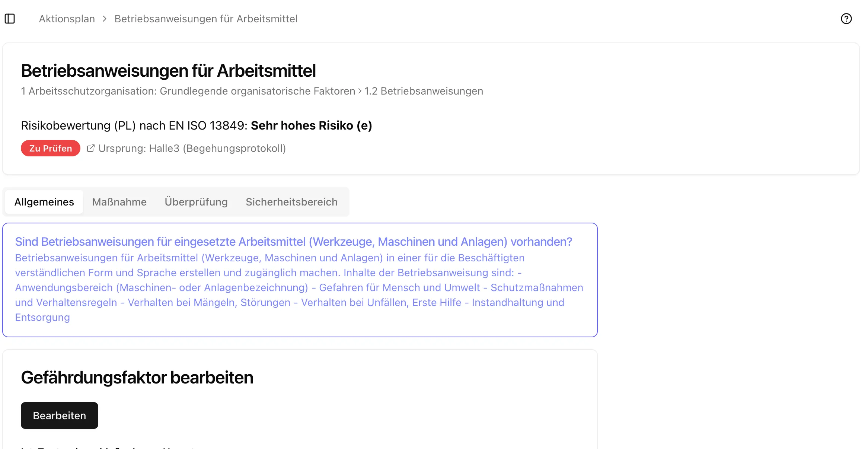Screen dimensions: 868x449
Task: Switch to the Allgemeines tab
Action: (x=44, y=202)
